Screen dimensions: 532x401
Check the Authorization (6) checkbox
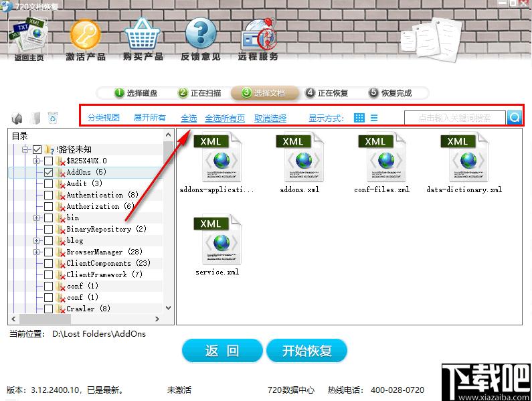tap(49, 206)
